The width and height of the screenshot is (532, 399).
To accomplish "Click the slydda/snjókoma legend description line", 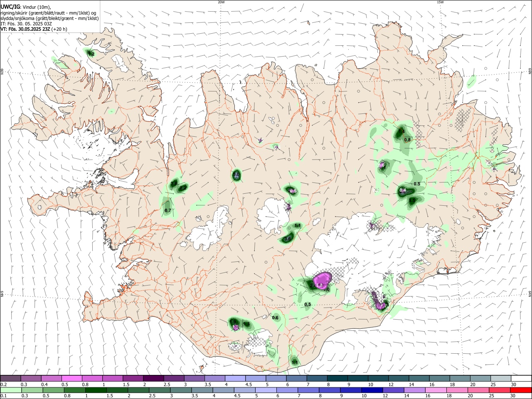I will (x=49, y=18).
